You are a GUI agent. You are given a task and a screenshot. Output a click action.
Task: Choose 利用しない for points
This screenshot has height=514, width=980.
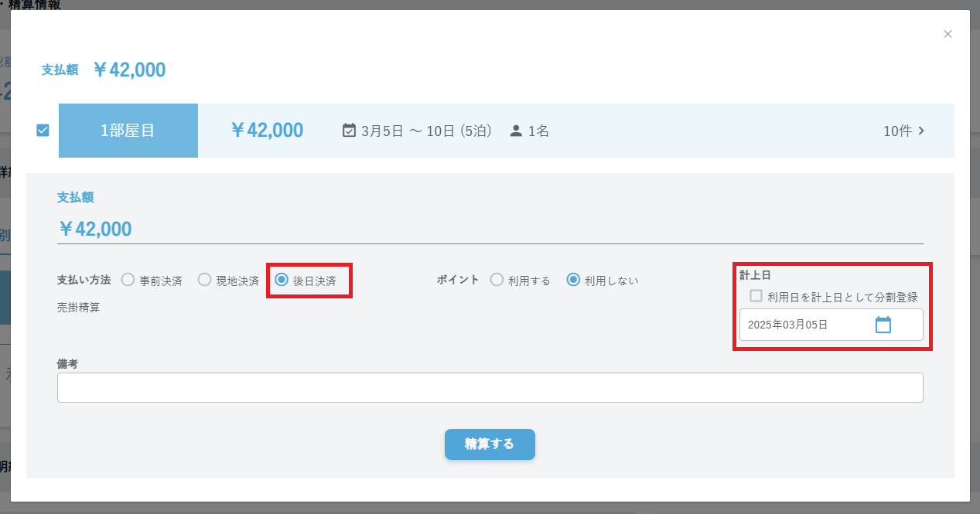573,280
